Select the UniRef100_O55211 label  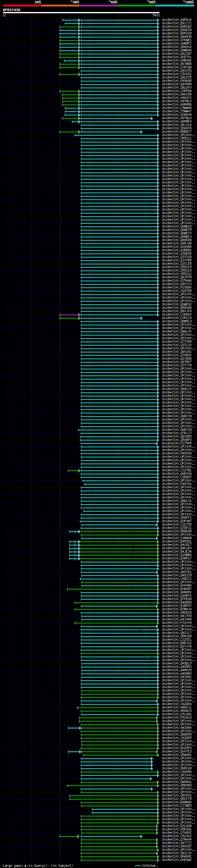click(x=176, y=138)
